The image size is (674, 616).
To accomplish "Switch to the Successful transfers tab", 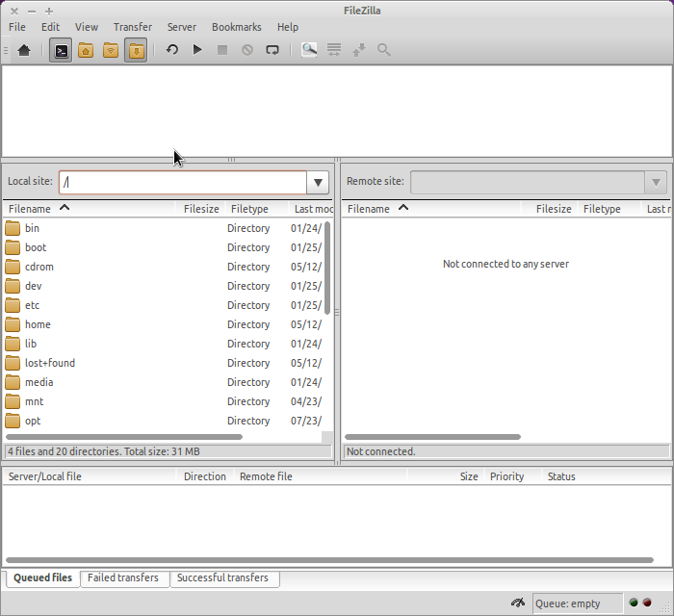I will (x=222, y=577).
